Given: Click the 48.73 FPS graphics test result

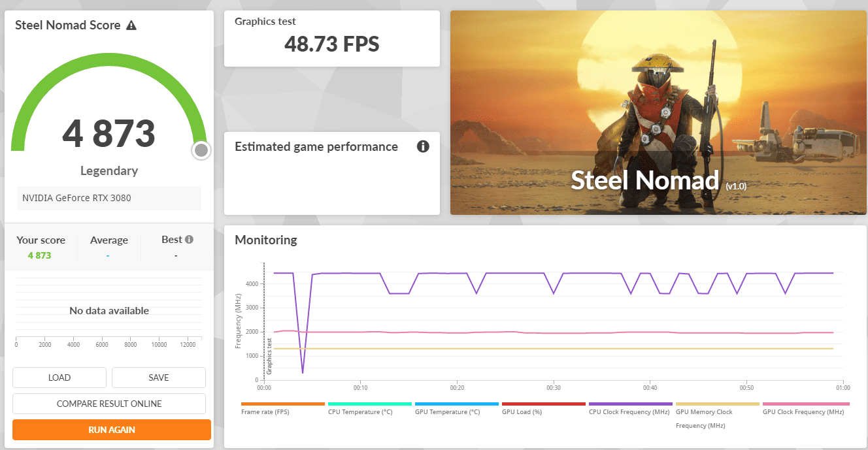Looking at the screenshot, I should pyautogui.click(x=331, y=44).
